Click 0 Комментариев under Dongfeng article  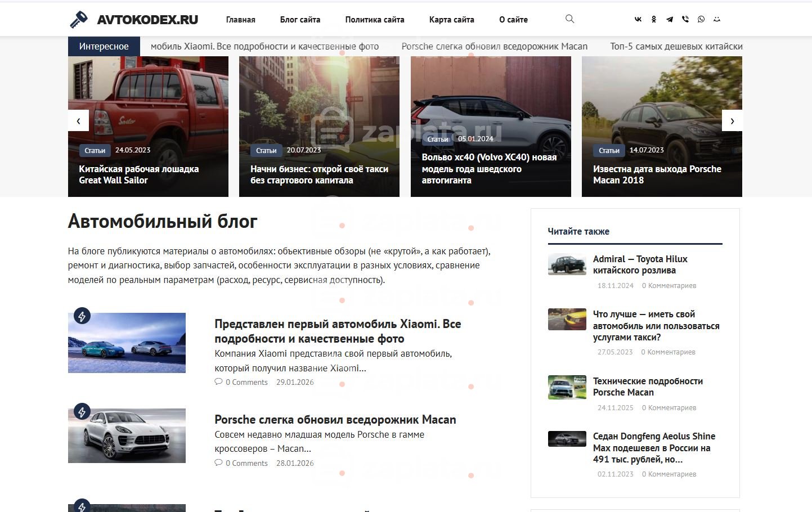[669, 474]
